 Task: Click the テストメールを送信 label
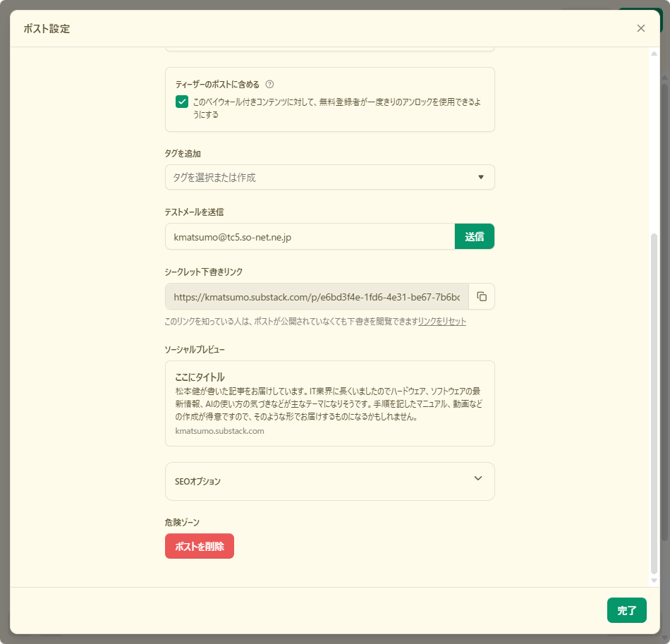click(x=195, y=212)
